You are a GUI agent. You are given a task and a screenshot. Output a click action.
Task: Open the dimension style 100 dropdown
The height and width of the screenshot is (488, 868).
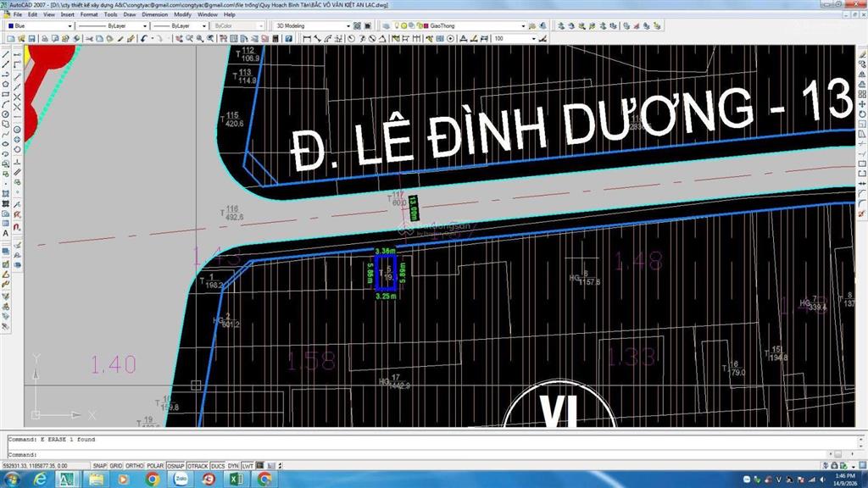[x=534, y=39]
